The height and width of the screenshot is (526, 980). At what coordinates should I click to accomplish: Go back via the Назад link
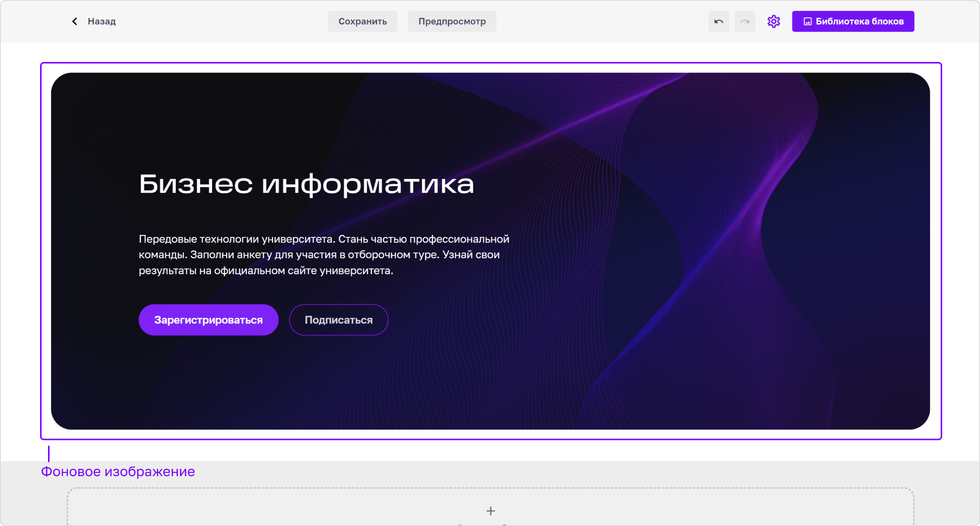[x=102, y=21]
